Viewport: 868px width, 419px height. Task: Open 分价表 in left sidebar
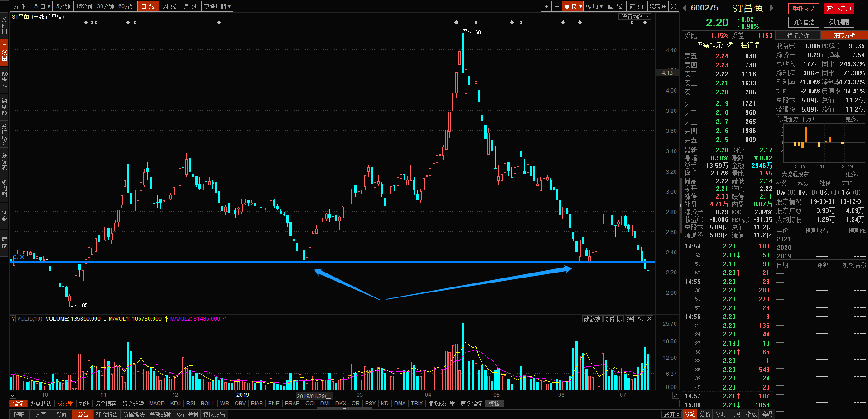point(4,161)
